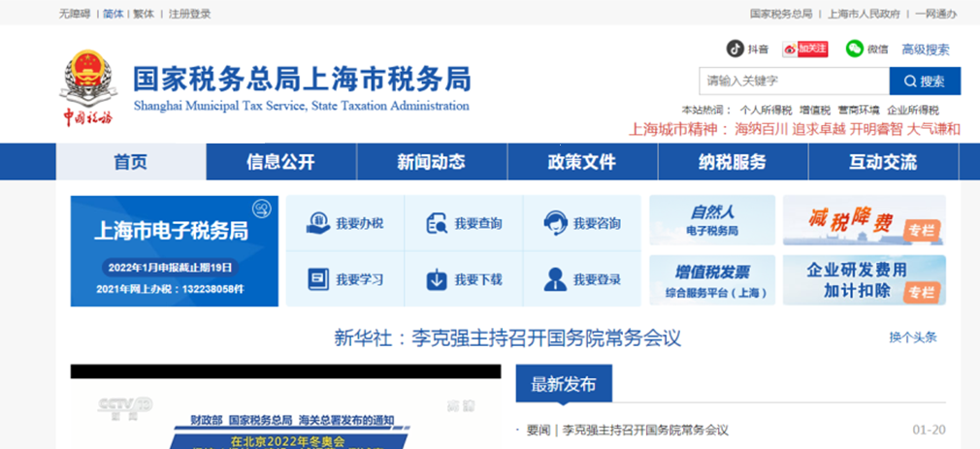Click the 我要学习 book icon
The width and height of the screenshot is (980, 449).
[318, 279]
